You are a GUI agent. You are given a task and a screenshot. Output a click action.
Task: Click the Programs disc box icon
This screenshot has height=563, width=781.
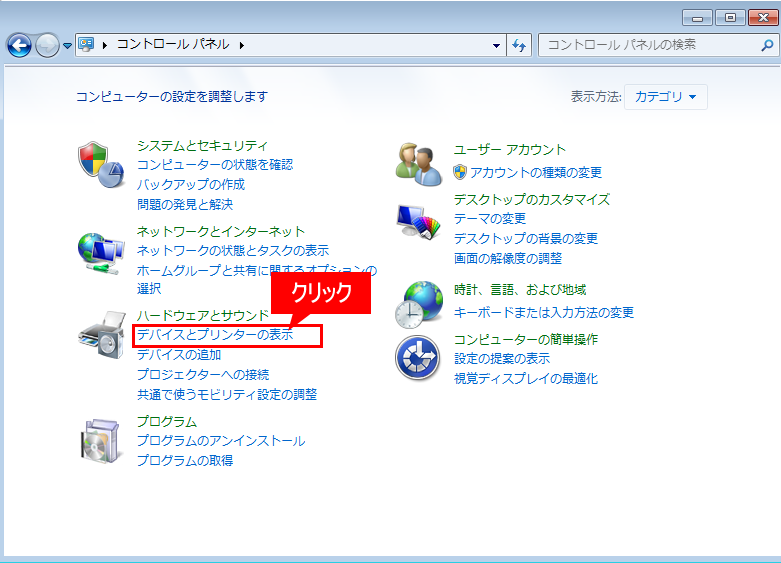100,441
